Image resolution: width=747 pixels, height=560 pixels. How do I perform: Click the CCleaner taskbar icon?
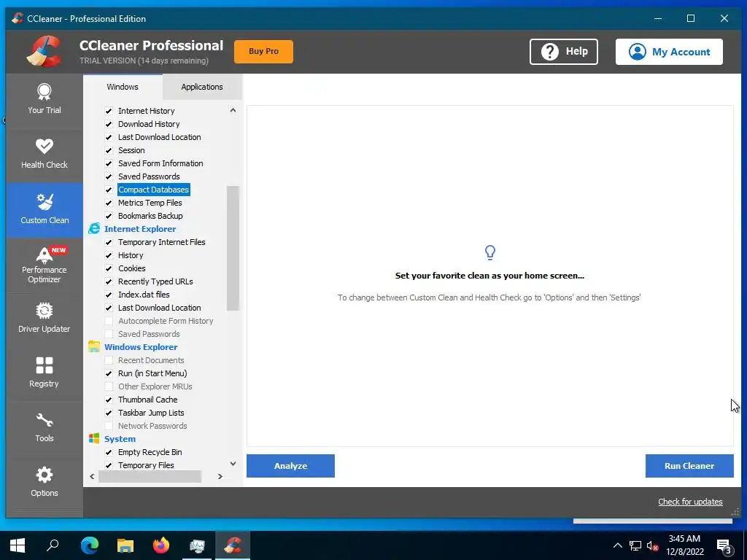coord(233,545)
